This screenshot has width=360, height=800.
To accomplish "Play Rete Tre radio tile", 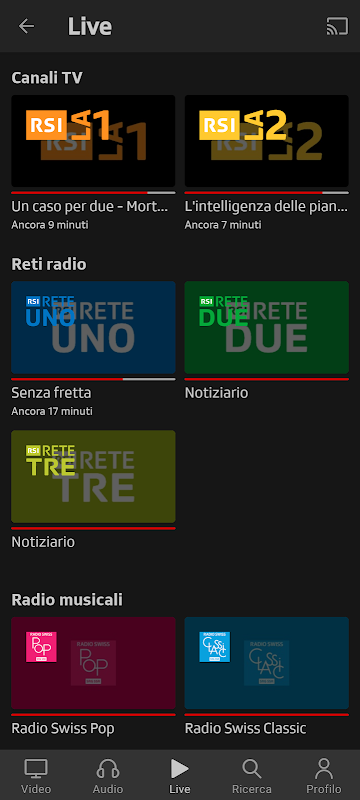I will tap(93, 477).
